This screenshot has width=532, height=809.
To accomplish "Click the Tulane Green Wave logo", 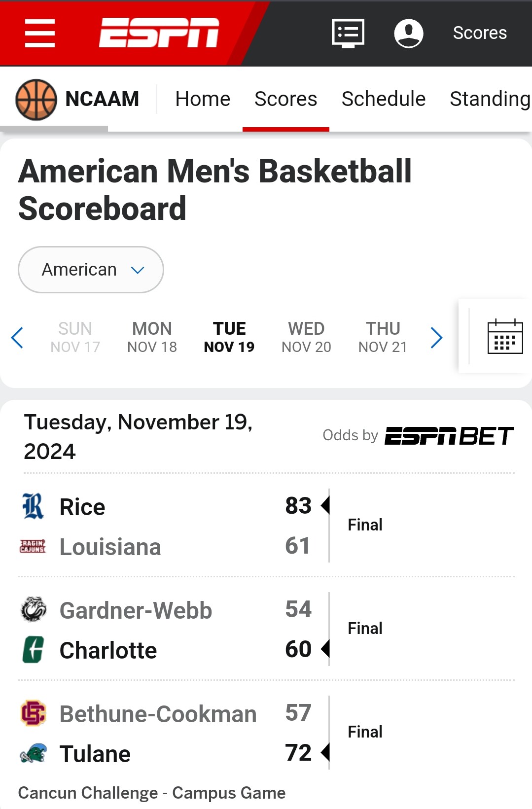I will click(33, 754).
